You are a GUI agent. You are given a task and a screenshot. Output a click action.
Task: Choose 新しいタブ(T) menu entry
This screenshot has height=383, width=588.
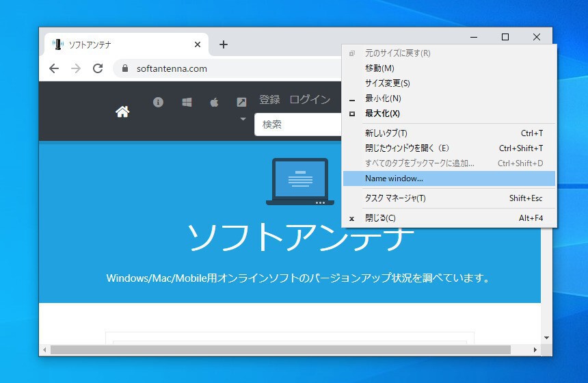click(x=449, y=133)
